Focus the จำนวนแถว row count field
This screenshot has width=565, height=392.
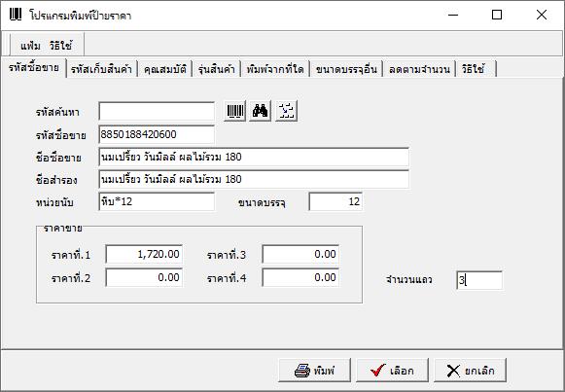[x=479, y=280]
